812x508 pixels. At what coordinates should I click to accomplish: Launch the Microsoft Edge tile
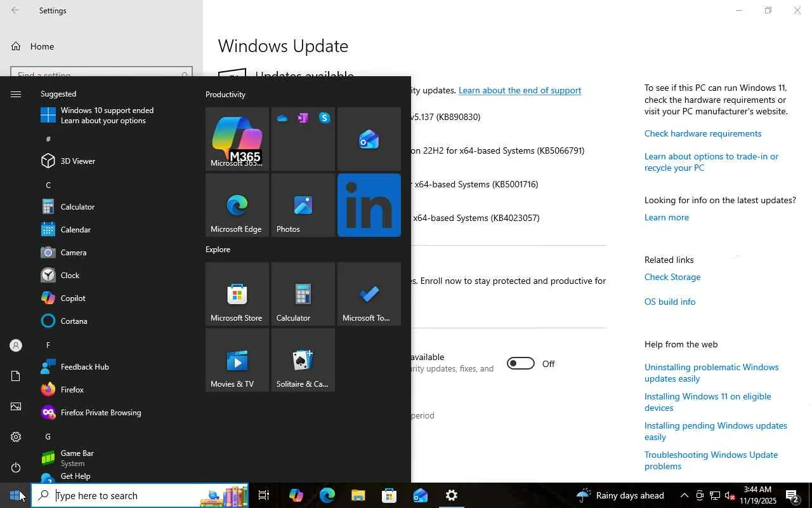click(237, 205)
